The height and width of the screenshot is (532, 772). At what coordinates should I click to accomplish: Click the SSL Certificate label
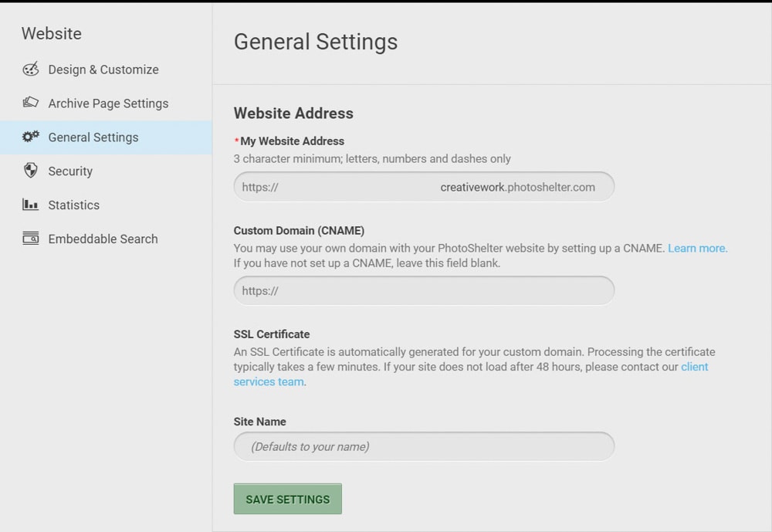272,334
